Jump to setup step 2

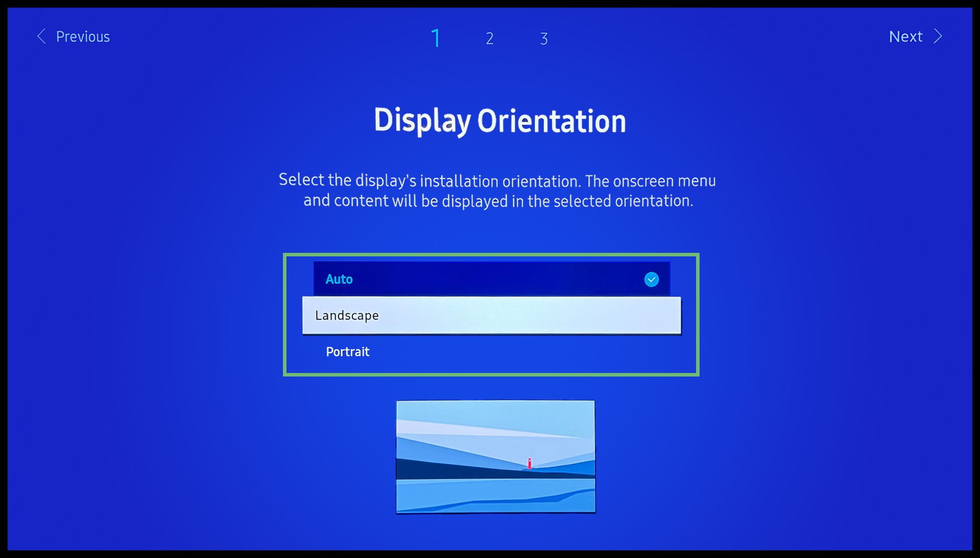click(x=489, y=39)
